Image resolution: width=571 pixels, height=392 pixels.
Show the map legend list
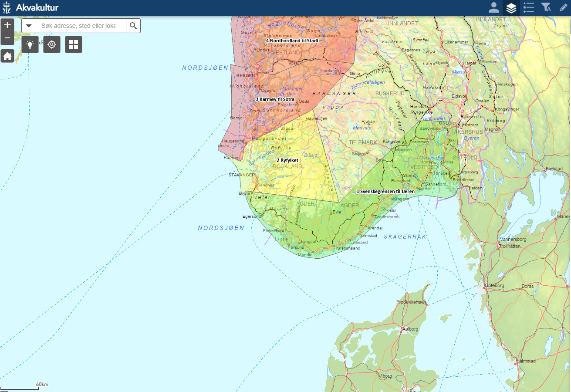tap(529, 8)
